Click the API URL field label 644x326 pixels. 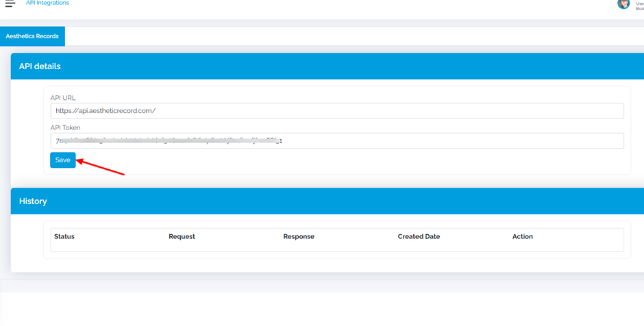coord(63,98)
